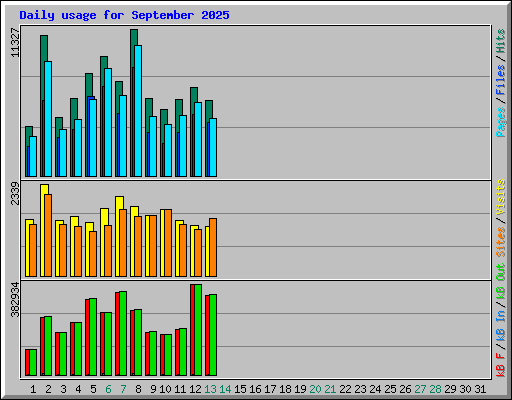This screenshot has height=400, width=512.
Task: Click green weekend day 6 label
Action: coord(108,389)
